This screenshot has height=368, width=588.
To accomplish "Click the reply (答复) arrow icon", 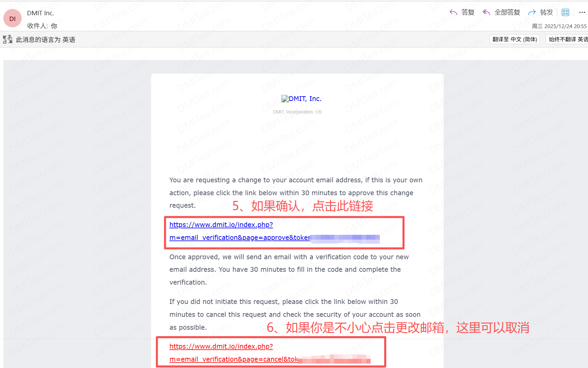I will point(453,12).
